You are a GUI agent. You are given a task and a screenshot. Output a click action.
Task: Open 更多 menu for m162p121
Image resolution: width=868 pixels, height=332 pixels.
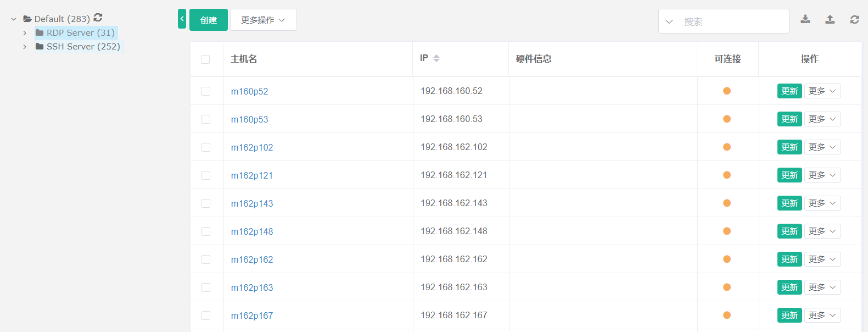822,175
